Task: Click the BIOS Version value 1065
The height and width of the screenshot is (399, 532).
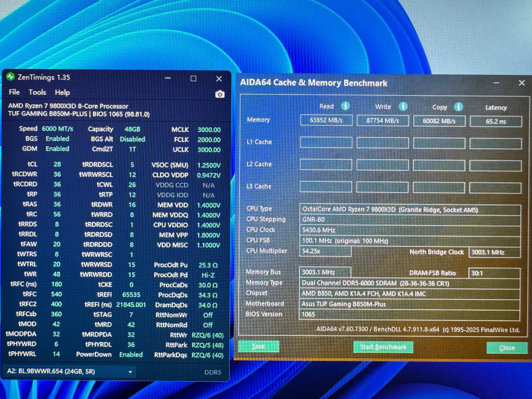Action: (x=410, y=315)
